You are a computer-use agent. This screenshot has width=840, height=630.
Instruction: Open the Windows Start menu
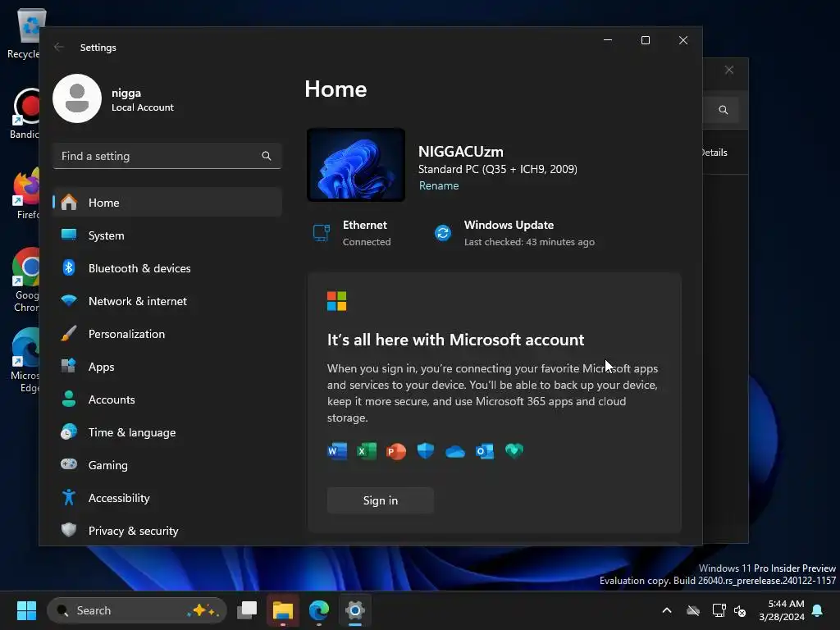click(26, 610)
